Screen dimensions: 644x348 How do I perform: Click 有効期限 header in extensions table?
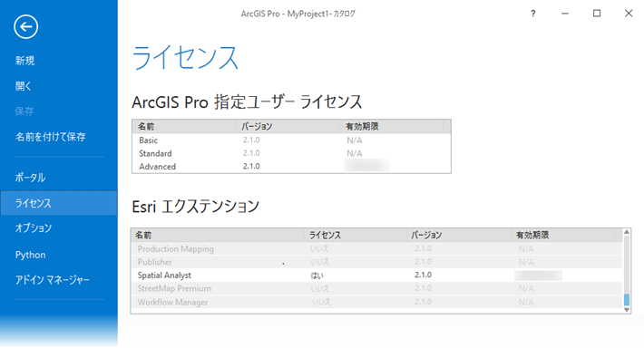(x=532, y=235)
